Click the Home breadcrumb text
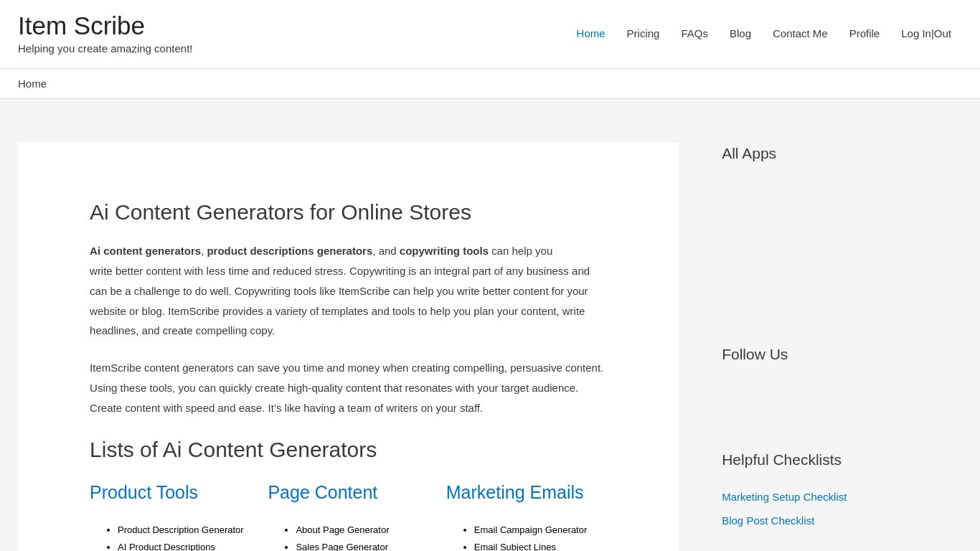 click(x=32, y=84)
